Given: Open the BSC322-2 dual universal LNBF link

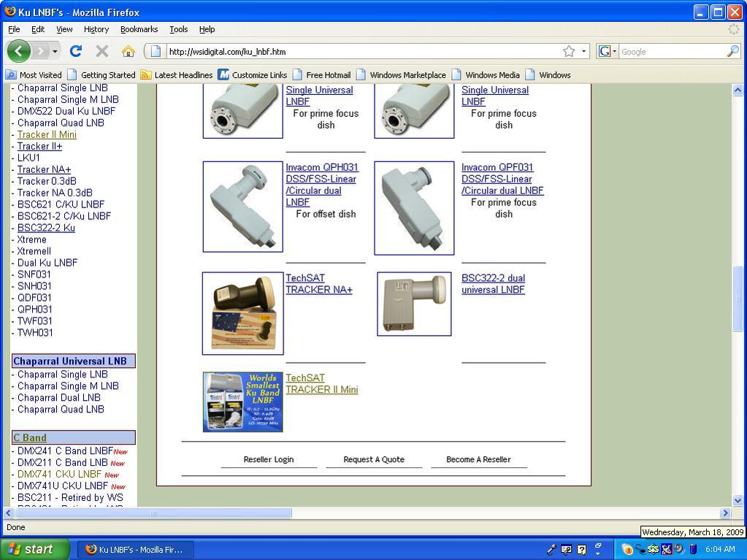Looking at the screenshot, I should point(493,284).
